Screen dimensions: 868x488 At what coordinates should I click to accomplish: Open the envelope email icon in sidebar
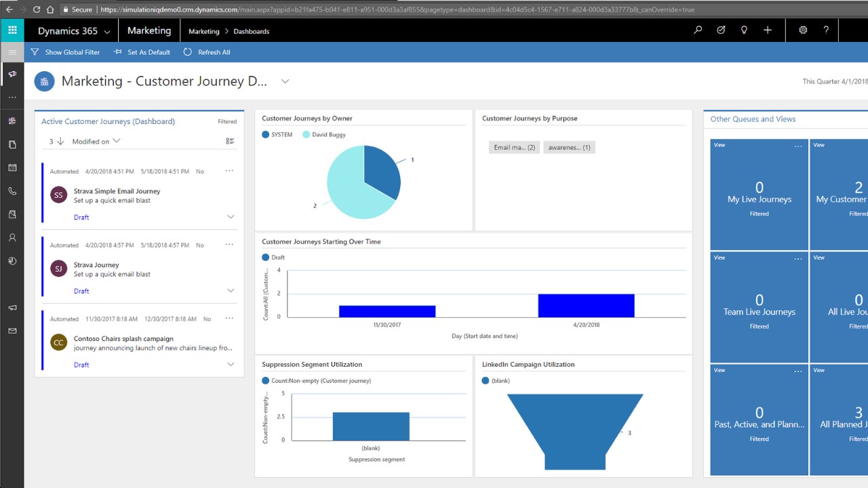pos(12,331)
